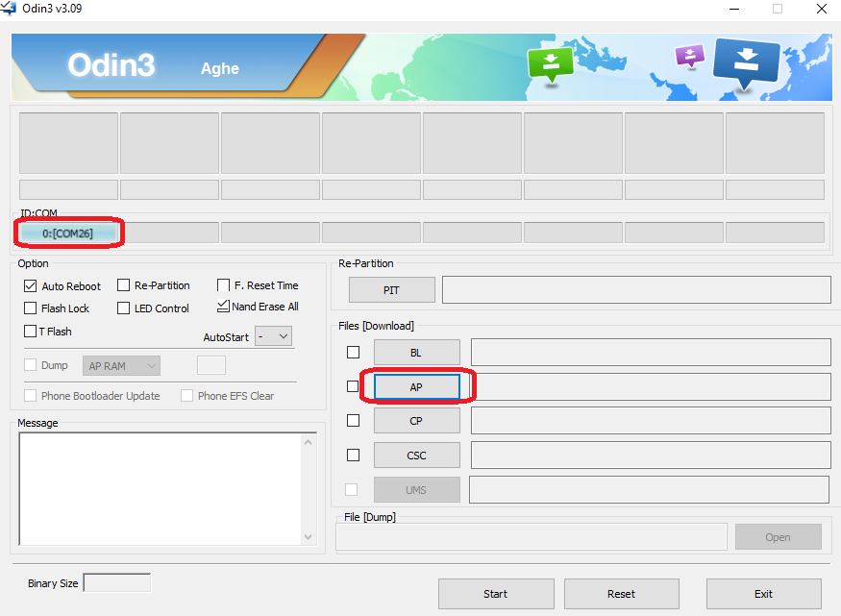Image resolution: width=841 pixels, height=616 pixels.
Task: Enable the Re-Partition option
Action: pyautogui.click(x=123, y=284)
